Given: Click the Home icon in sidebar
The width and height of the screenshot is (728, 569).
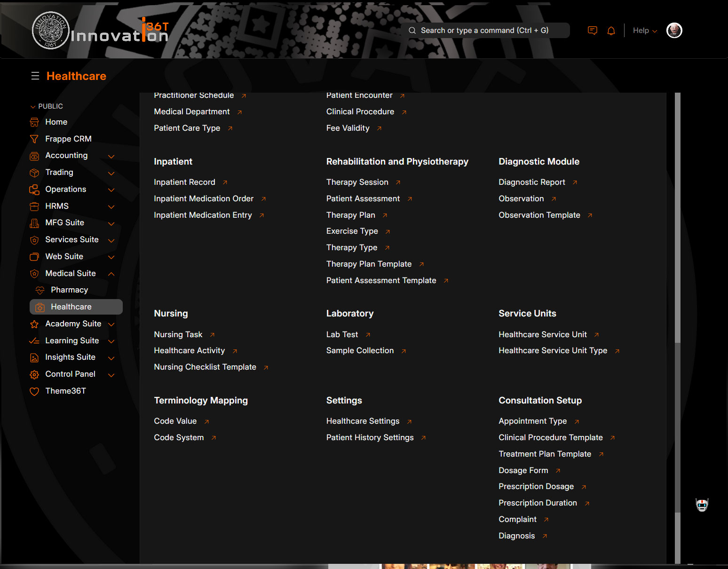Looking at the screenshot, I should coord(34,122).
